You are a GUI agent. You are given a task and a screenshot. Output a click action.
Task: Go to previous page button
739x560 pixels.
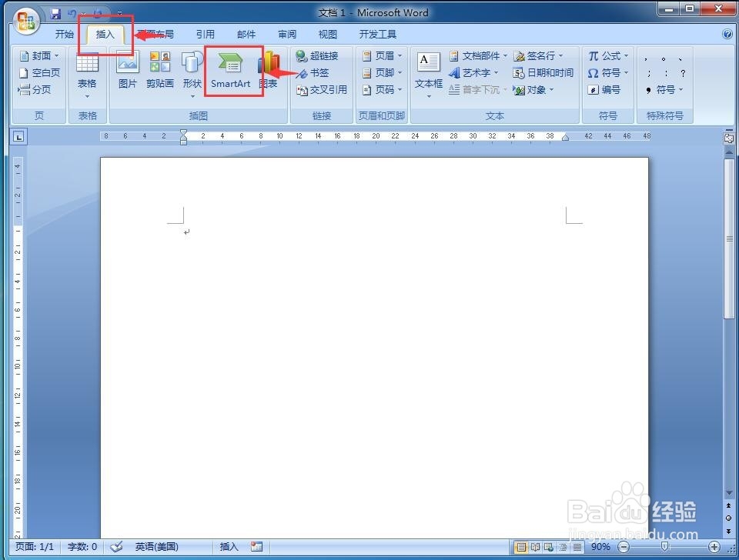[729, 505]
